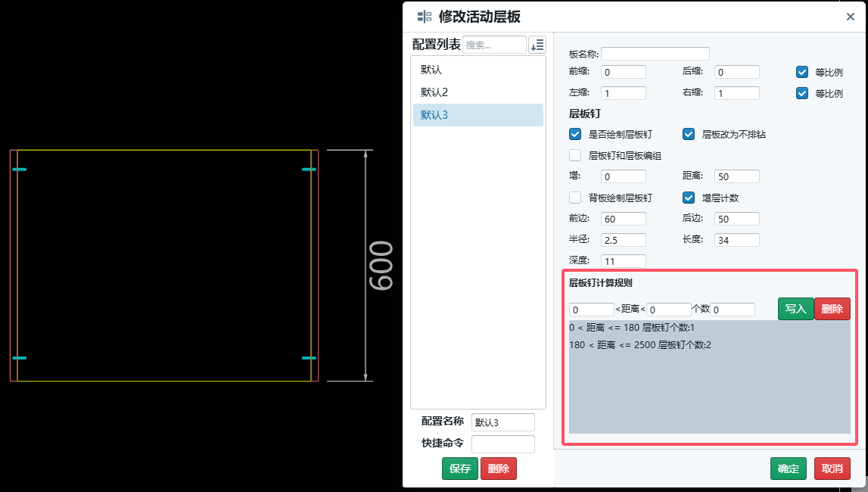The height and width of the screenshot is (492, 868).
Task: Enable the 层板钉和层板编组 checkbox
Action: pos(575,155)
